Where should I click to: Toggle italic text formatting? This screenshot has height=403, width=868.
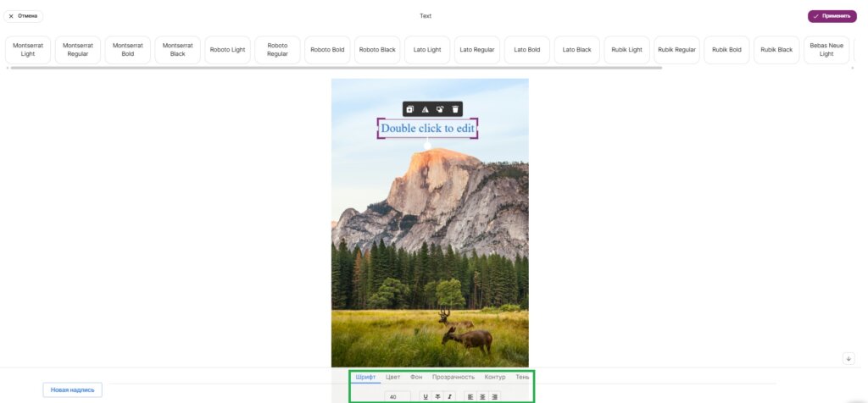(x=449, y=396)
